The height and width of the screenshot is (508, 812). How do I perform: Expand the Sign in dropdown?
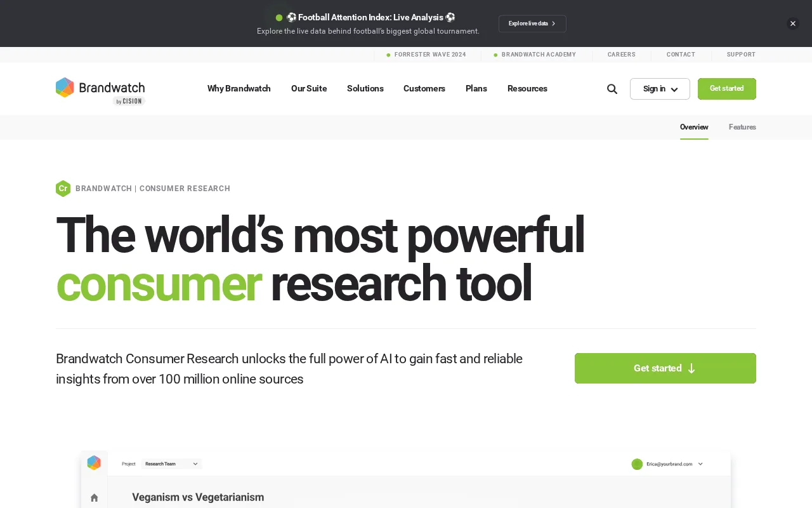[x=660, y=89]
